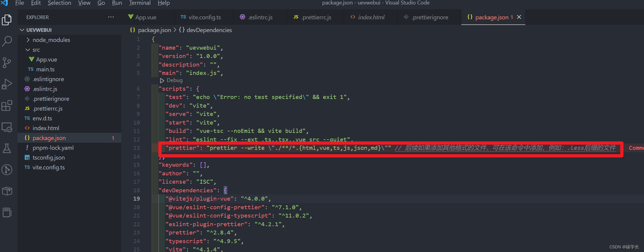Open the GitLens icon in activity bar
The width and height of the screenshot is (644, 252).
[x=7, y=170]
